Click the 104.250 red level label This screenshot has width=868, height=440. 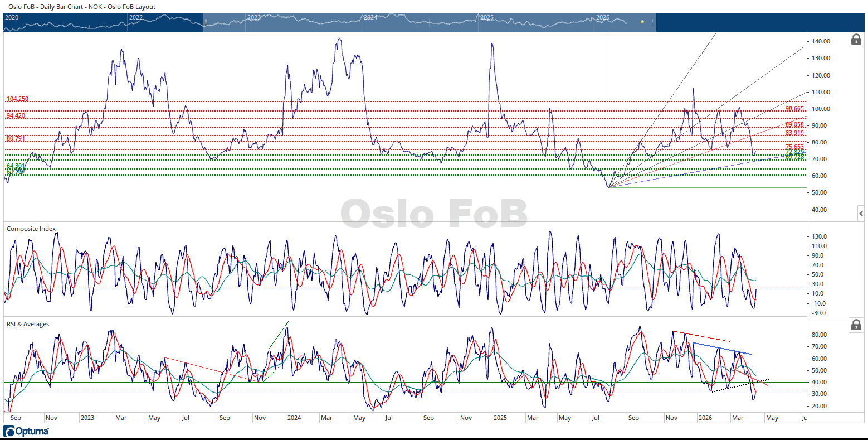[17, 99]
